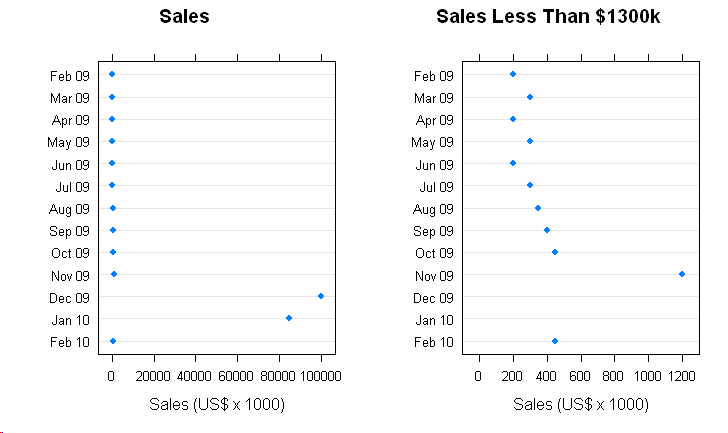
Task: Click the Dec 09 label on left chart
Action: [x=69, y=297]
